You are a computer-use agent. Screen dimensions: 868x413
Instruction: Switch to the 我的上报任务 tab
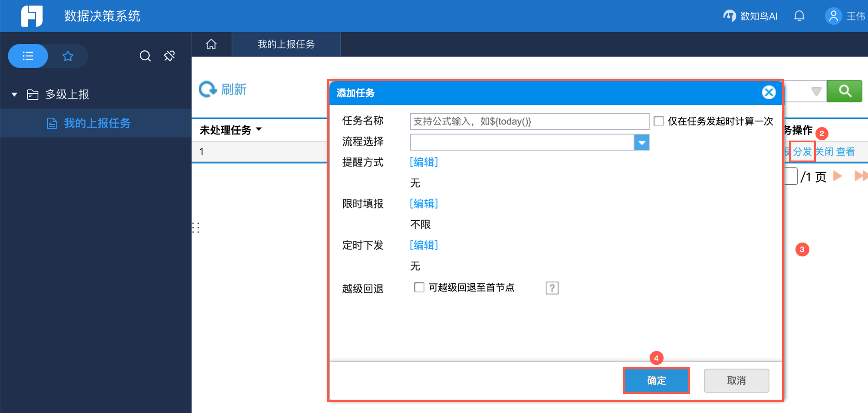pos(286,44)
